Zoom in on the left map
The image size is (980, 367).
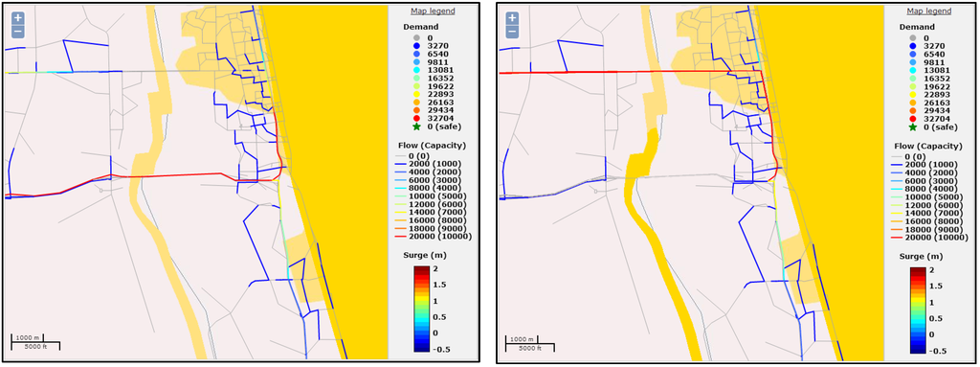pos(17,18)
